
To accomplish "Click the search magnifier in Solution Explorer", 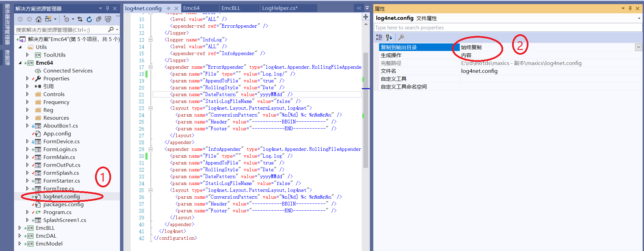I will [x=111, y=30].
